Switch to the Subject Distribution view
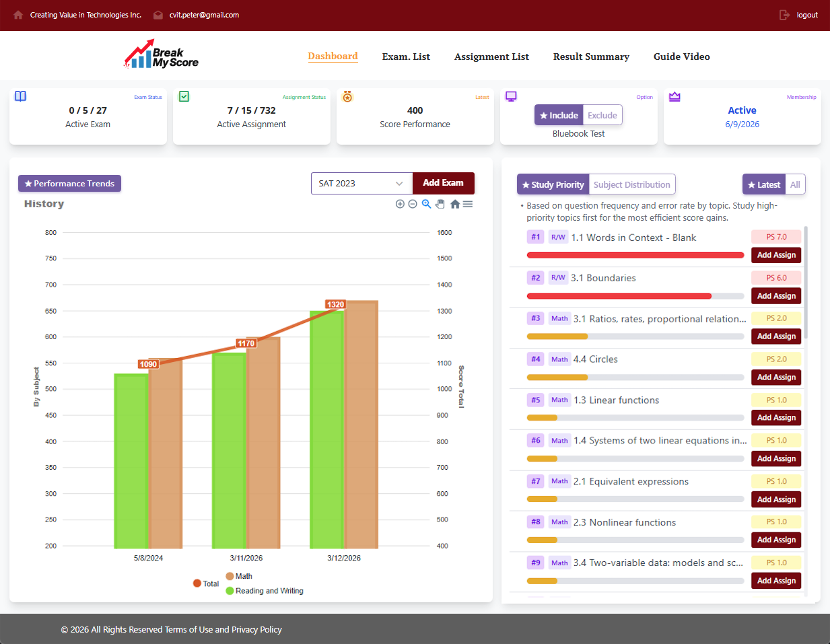Viewport: 830px width, 644px height. click(x=631, y=184)
